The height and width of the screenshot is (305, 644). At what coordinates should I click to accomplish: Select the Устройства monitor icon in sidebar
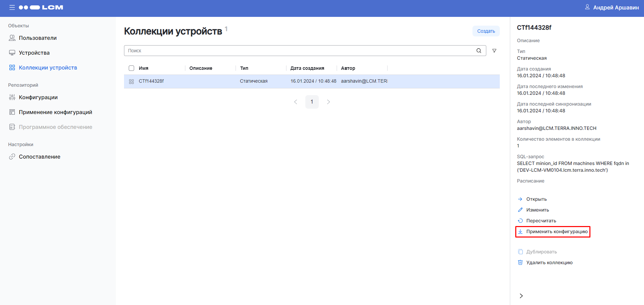pos(12,53)
